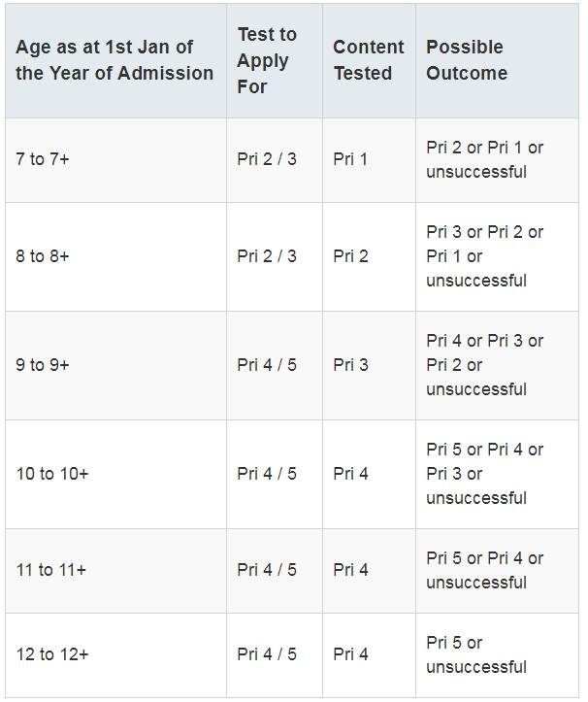Click the 'Test to Apply For' header
Image resolution: width=588 pixels, height=702 pixels.
tap(267, 60)
